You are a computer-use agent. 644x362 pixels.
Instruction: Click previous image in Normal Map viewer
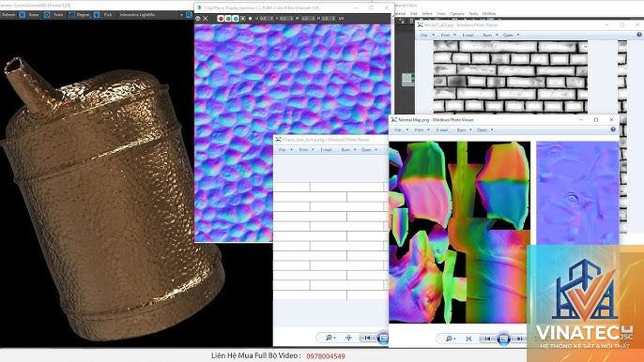(x=487, y=339)
